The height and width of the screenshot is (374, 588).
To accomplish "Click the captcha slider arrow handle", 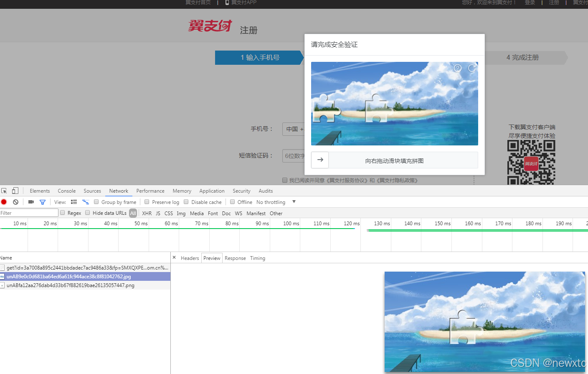I will pyautogui.click(x=320, y=160).
